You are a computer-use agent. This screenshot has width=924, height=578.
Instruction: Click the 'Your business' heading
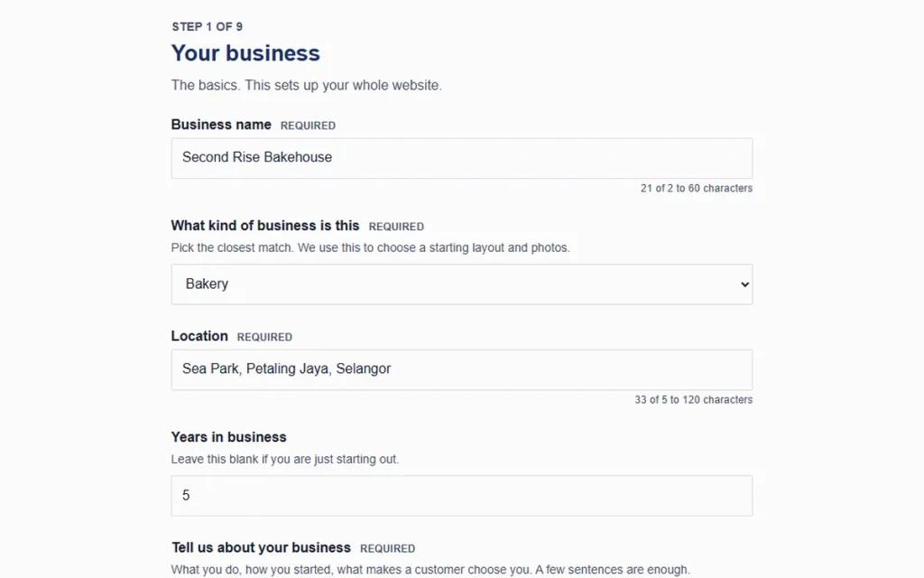(x=245, y=53)
